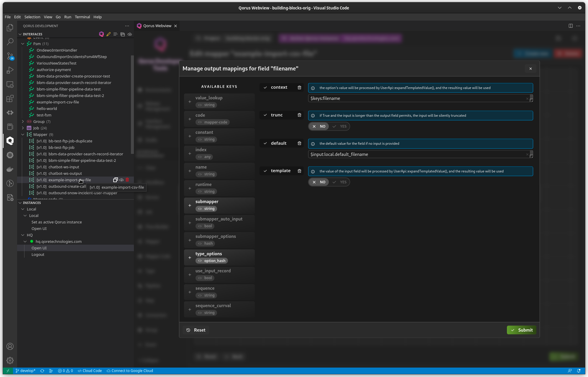This screenshot has height=377, width=588.
Task: Set trunc option to YES
Action: (x=339, y=126)
